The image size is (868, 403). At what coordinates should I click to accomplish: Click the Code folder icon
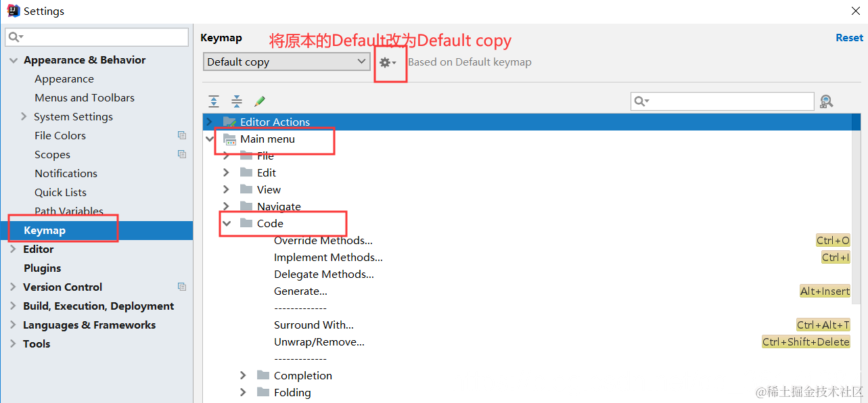246,223
